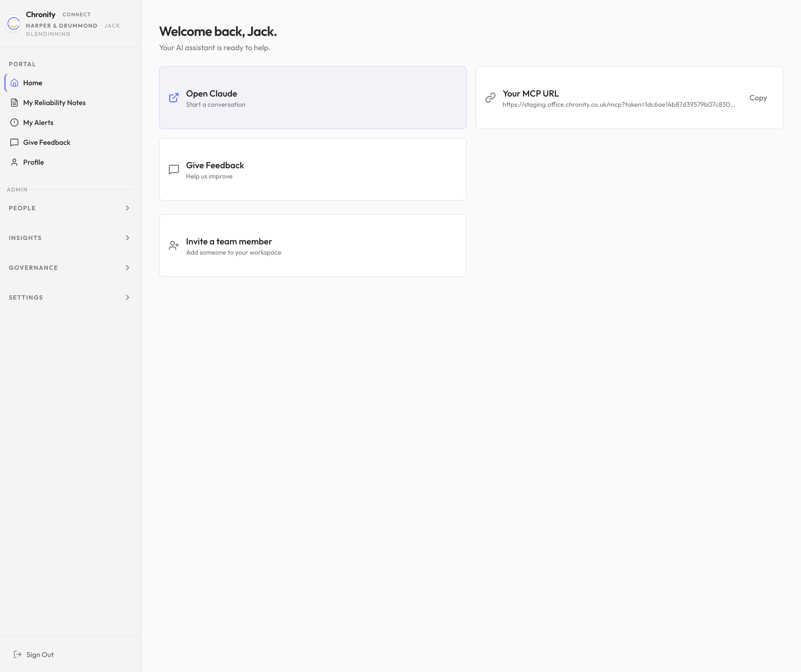Open My Reliability Notes via its document icon
Screen dimensions: 801x672
click(14, 102)
